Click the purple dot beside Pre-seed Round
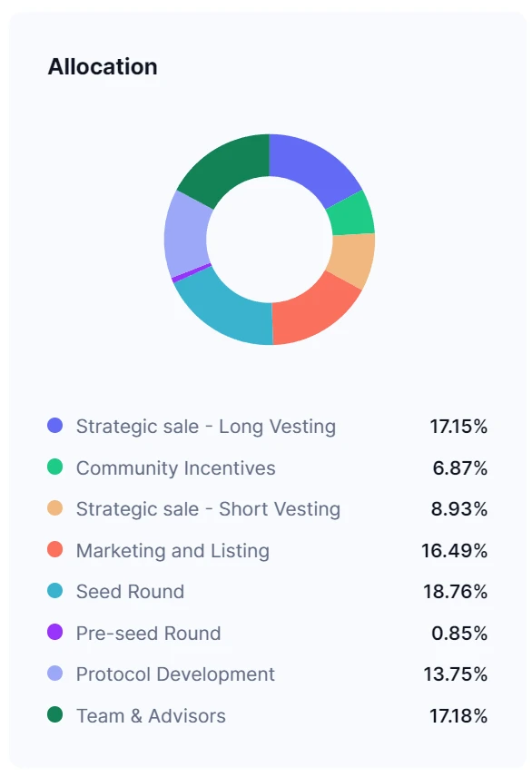Viewport: 532px width, 777px height. (x=54, y=633)
